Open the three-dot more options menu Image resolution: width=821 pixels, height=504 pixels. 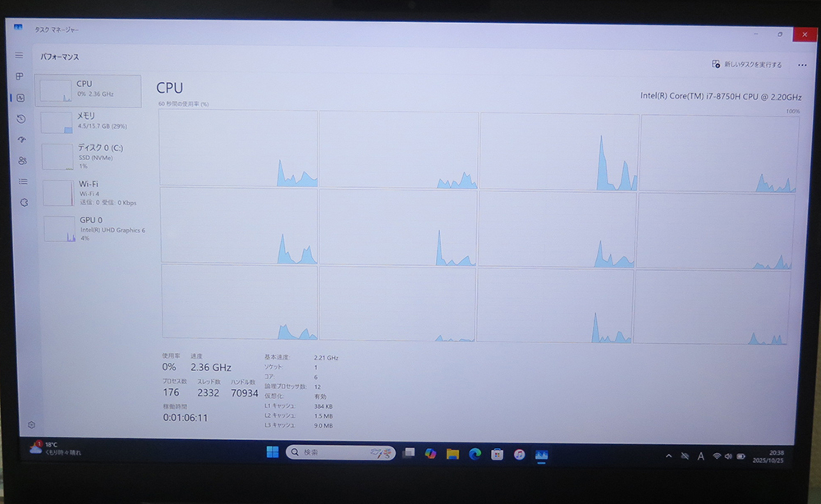[802, 65]
